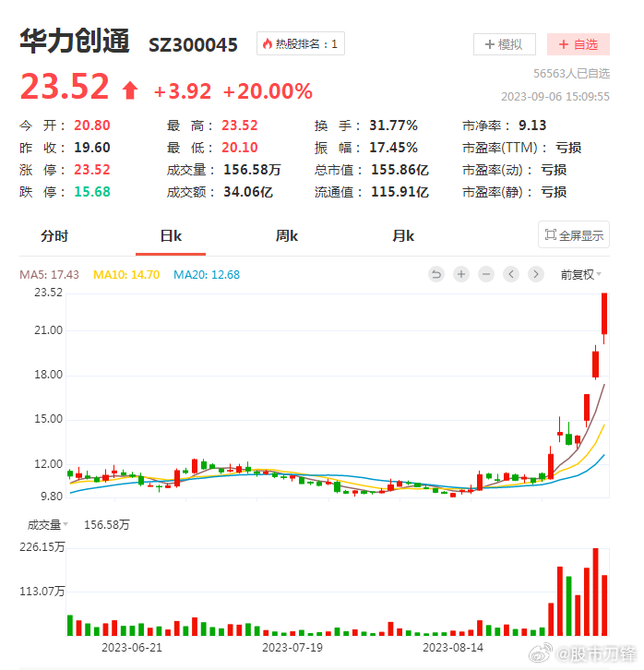Click the limit-down price 15.68
The height and width of the screenshot is (670, 644).
92,192
